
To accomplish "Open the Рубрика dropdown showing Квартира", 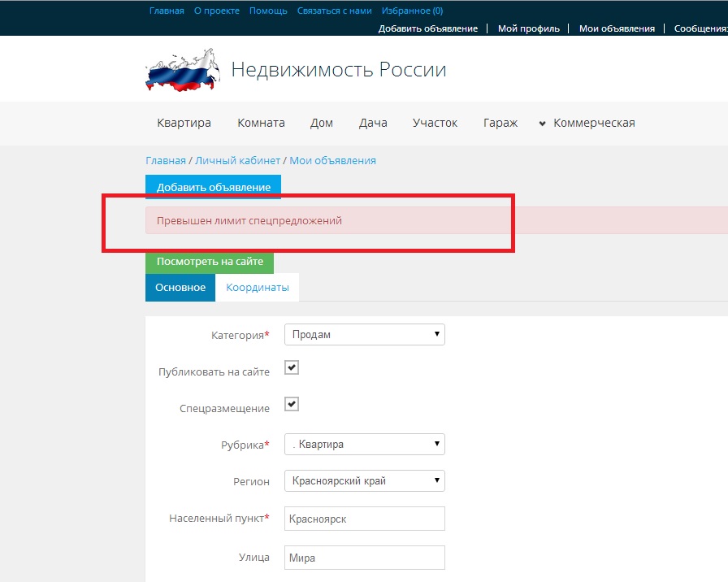I will pyautogui.click(x=365, y=444).
